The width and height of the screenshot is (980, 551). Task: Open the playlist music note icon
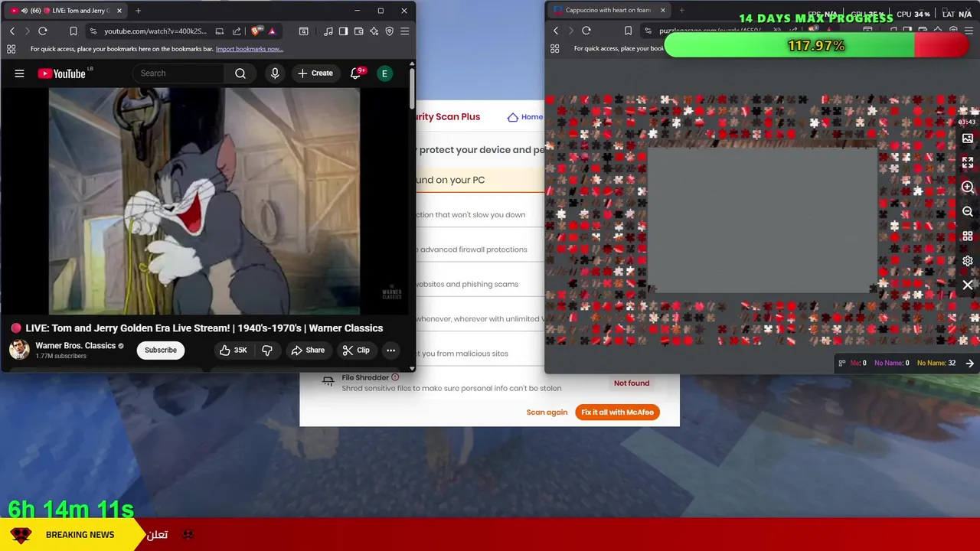click(x=328, y=31)
